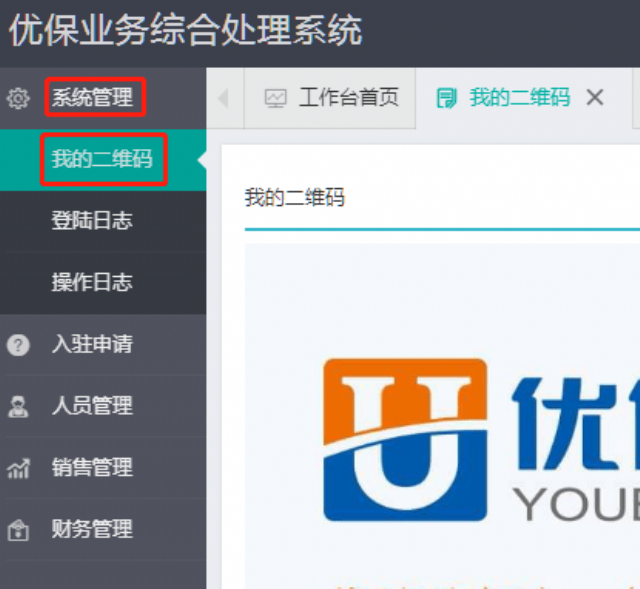Click the question mark icon beside 入驻申请
The width and height of the screenshot is (640, 589).
pos(18,345)
